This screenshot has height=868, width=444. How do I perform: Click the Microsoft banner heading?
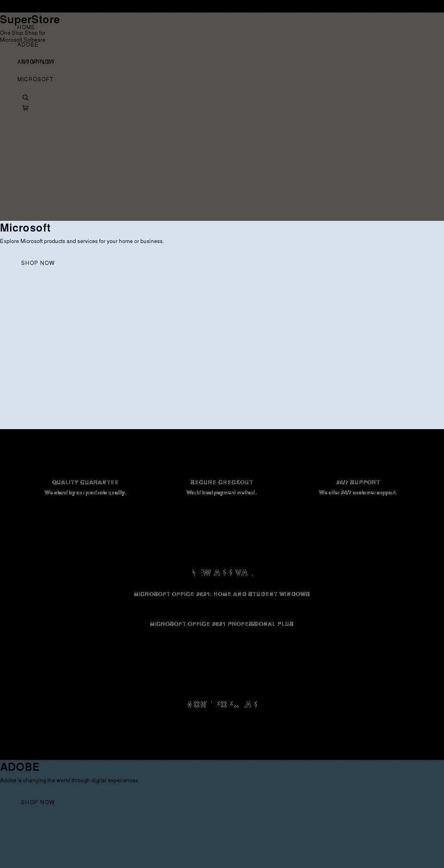25,228
